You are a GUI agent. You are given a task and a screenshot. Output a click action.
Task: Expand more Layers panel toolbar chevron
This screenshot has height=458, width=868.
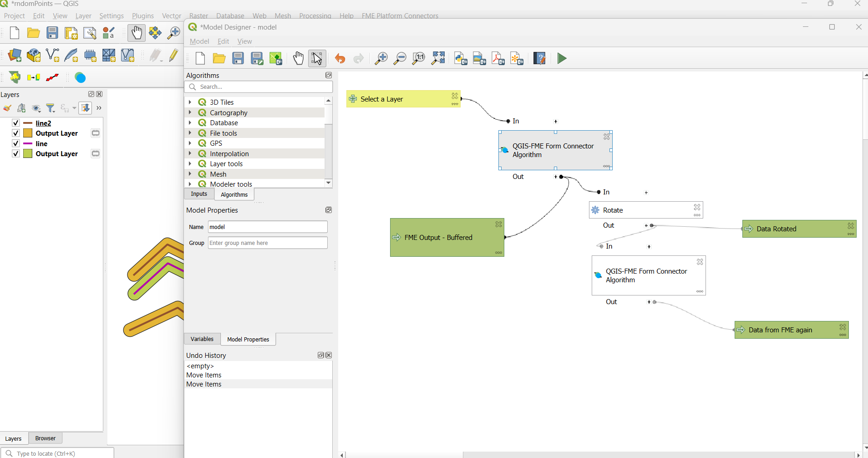[99, 108]
